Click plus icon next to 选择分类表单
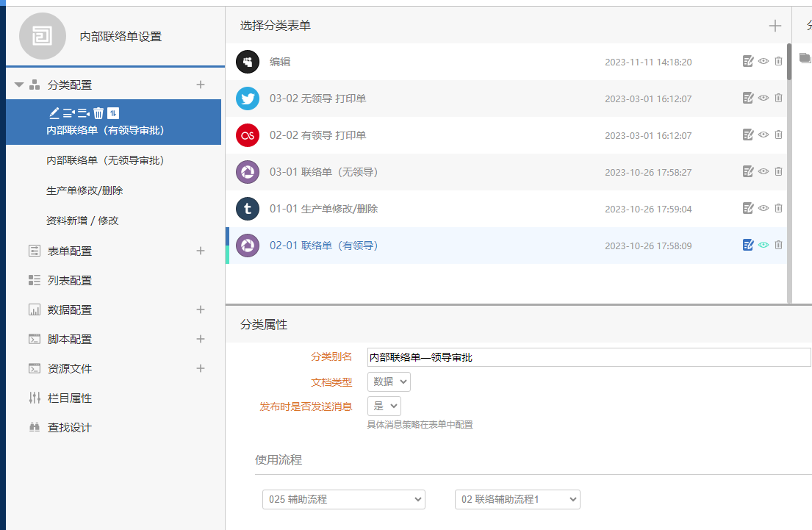 [x=775, y=26]
